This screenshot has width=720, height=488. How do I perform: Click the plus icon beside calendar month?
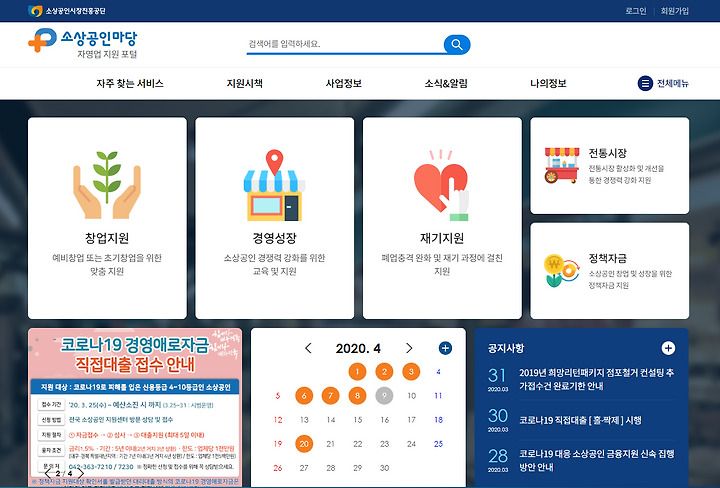tap(445, 348)
